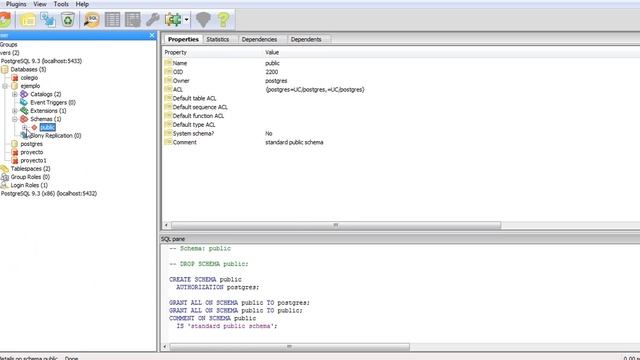This screenshot has width=640, height=360.
Task: Open the View menu
Action: tap(40, 4)
